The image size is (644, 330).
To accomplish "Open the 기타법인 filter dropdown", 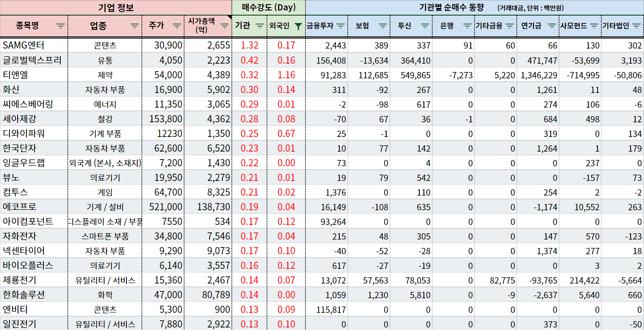I will point(636,26).
